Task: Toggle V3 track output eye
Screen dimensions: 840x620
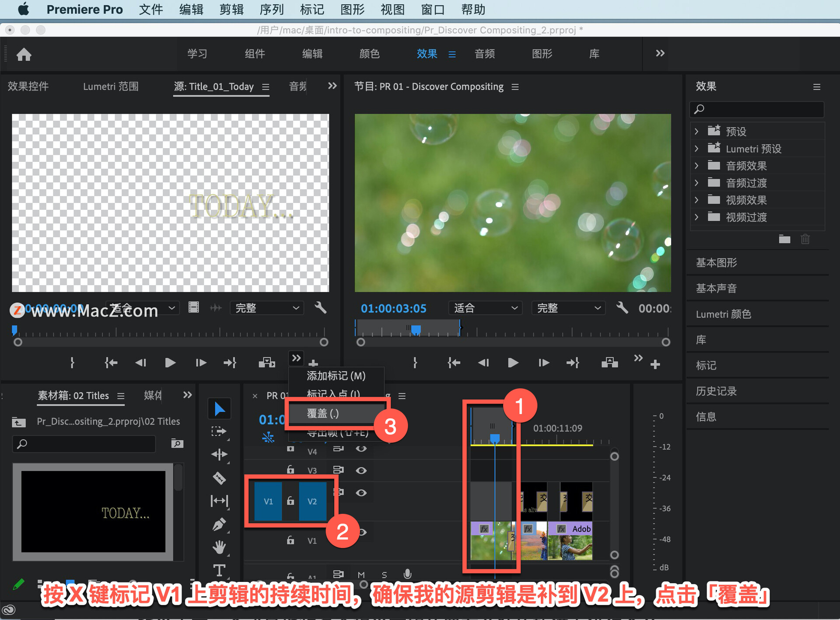Action: point(361,470)
